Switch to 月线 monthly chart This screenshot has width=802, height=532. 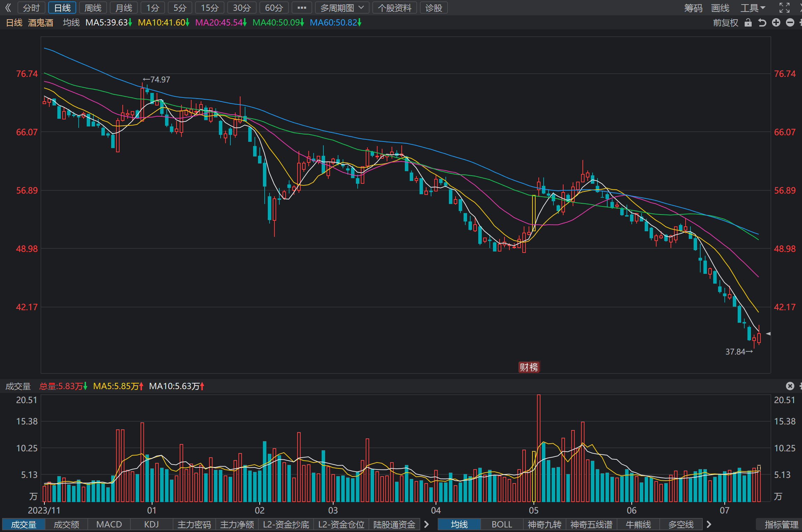(124, 8)
